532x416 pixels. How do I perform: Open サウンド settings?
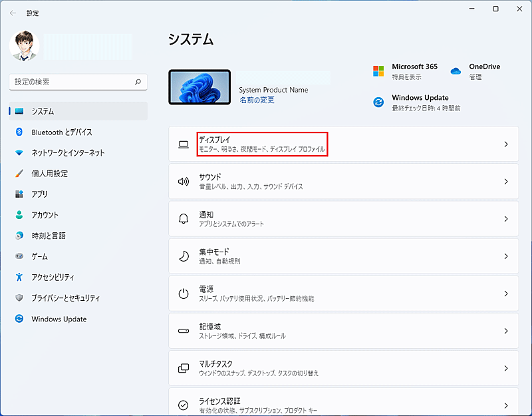pyautogui.click(x=344, y=181)
